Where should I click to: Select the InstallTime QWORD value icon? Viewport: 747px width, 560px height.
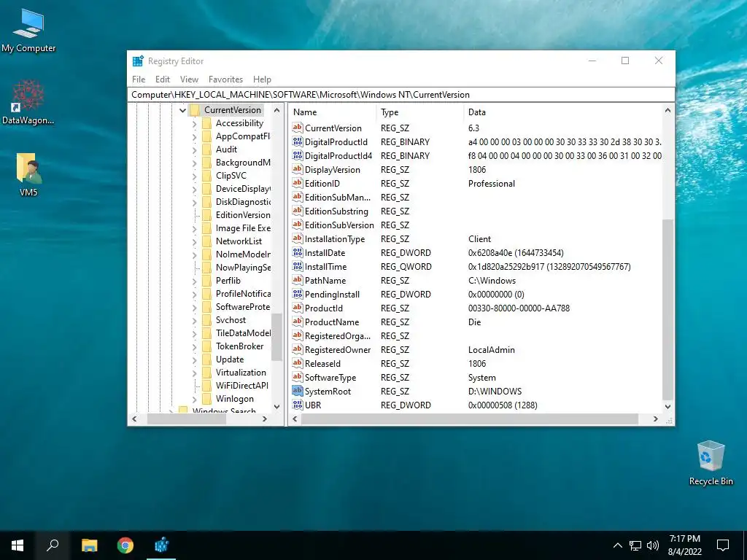pyautogui.click(x=298, y=266)
